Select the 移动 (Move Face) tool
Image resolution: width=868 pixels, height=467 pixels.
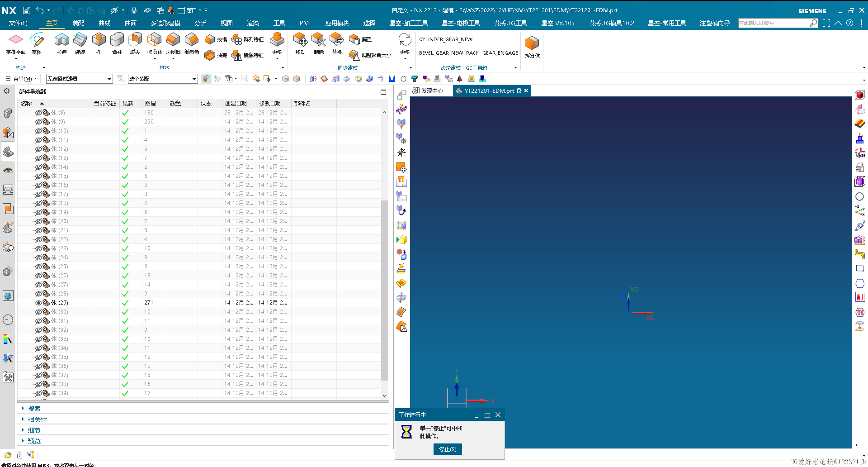click(300, 43)
